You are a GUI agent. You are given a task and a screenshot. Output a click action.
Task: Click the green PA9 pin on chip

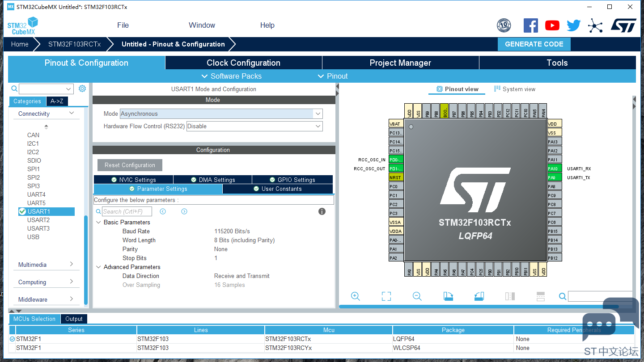(x=555, y=177)
